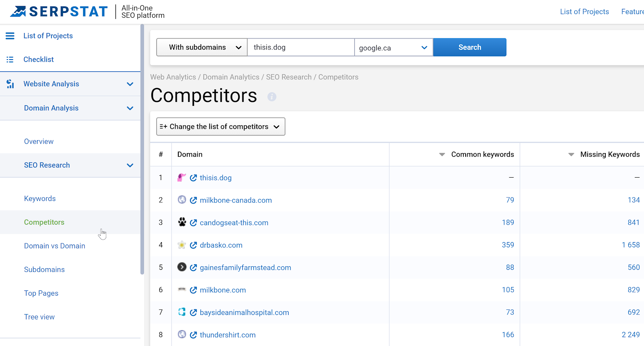This screenshot has height=346, width=644.
Task: Click common keywords value 359 for drbasko.com
Action: pos(508,245)
